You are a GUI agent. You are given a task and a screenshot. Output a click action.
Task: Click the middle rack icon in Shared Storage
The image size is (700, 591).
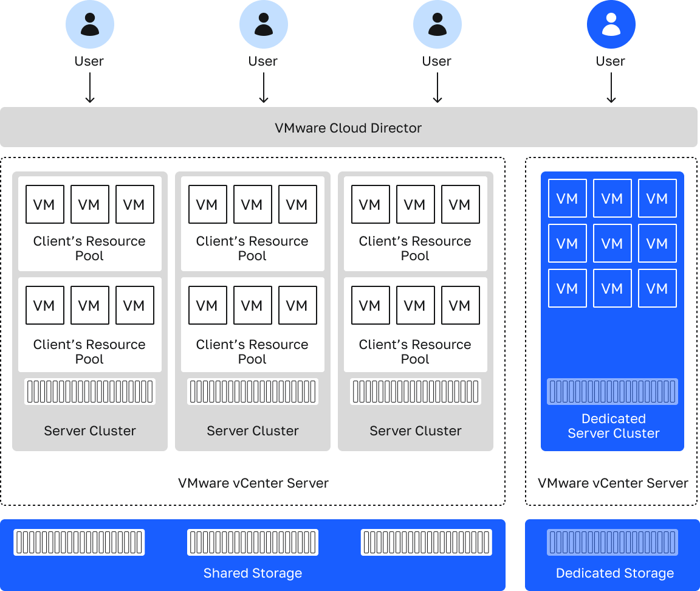pos(252,542)
